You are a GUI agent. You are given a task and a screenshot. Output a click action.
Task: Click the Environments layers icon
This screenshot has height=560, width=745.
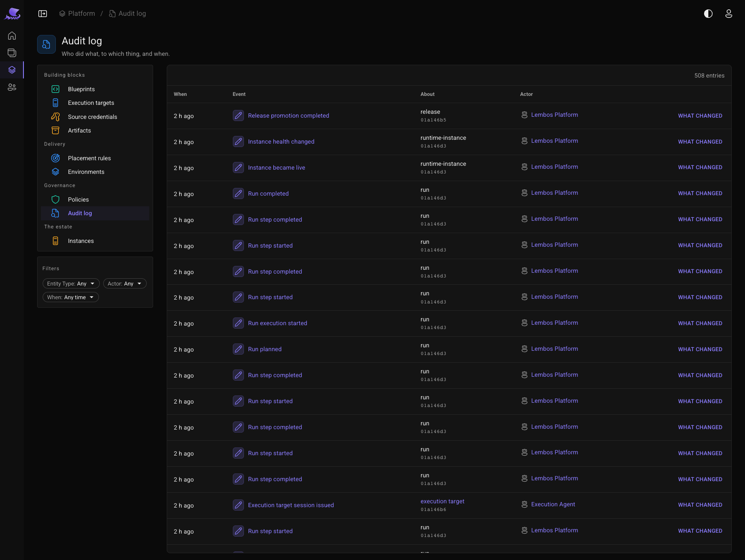[55, 172]
